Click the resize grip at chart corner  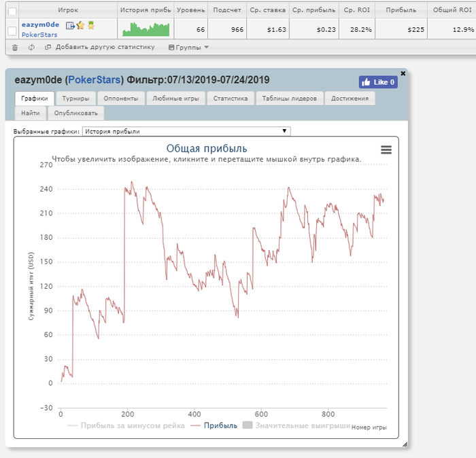point(405,444)
